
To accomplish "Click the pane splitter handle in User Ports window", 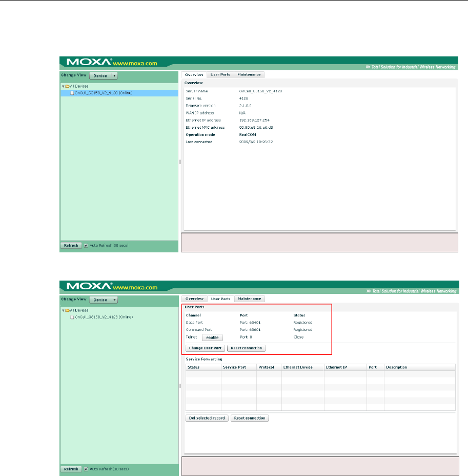I will point(180,386).
